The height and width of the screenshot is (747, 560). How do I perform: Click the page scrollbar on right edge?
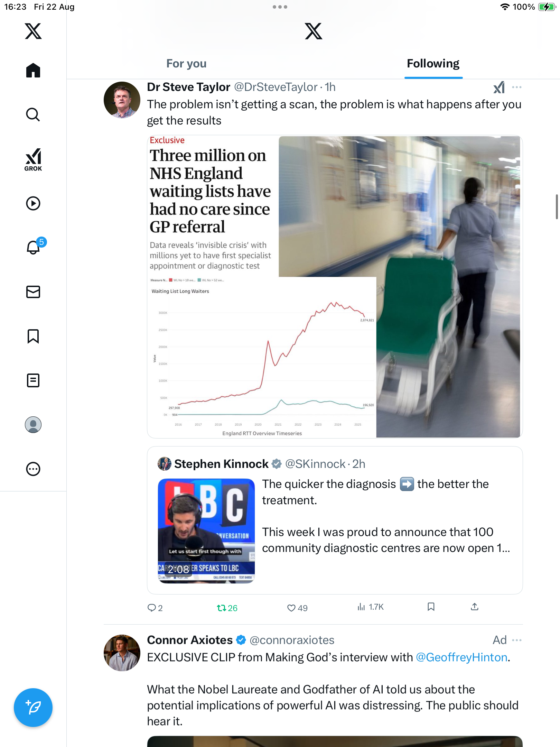pos(557,207)
